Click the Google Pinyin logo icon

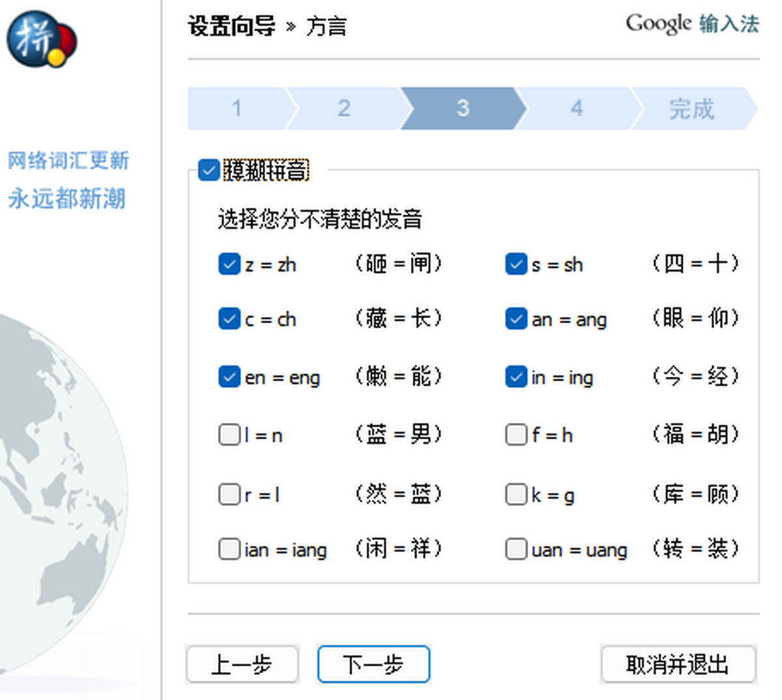[42, 39]
